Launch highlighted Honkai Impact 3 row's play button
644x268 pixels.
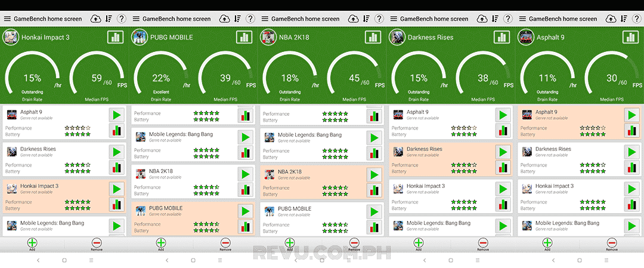[117, 189]
